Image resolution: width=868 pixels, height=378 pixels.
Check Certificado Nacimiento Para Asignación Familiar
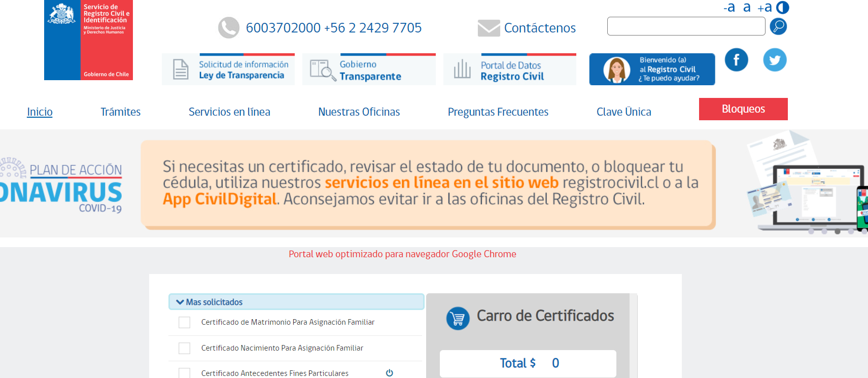pos(185,348)
